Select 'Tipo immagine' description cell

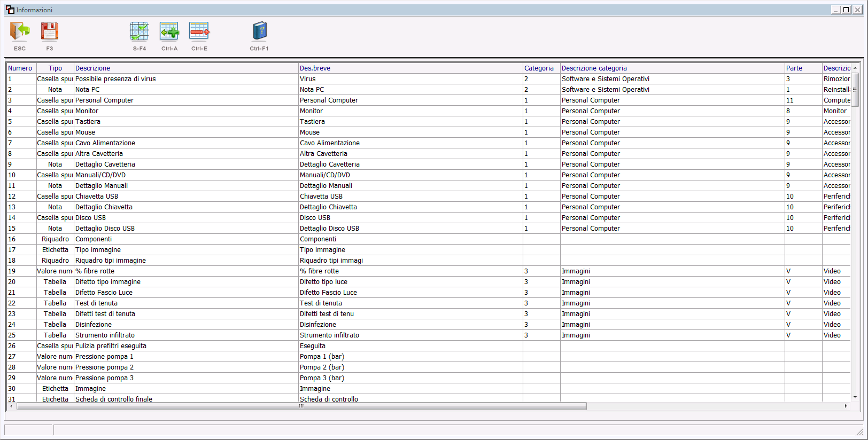tap(186, 250)
